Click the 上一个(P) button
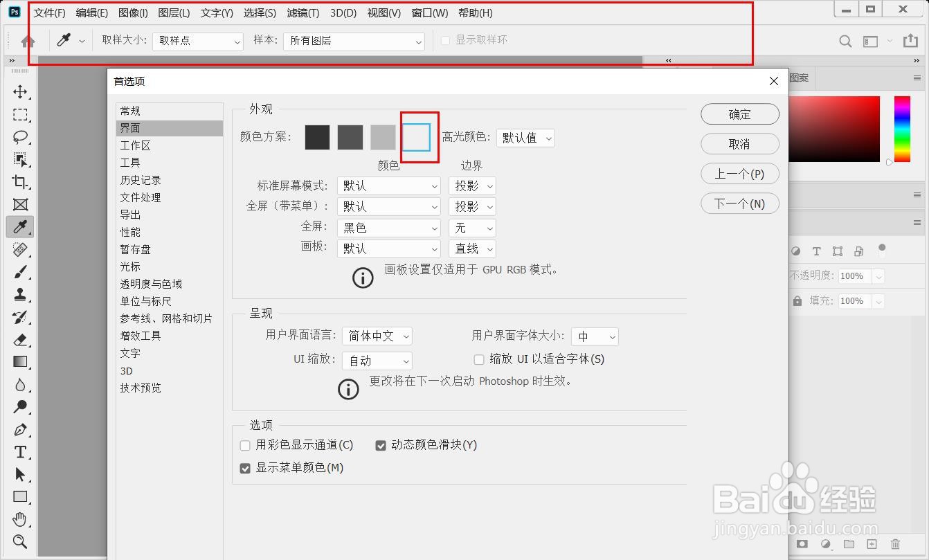The width and height of the screenshot is (929, 560). coord(740,174)
